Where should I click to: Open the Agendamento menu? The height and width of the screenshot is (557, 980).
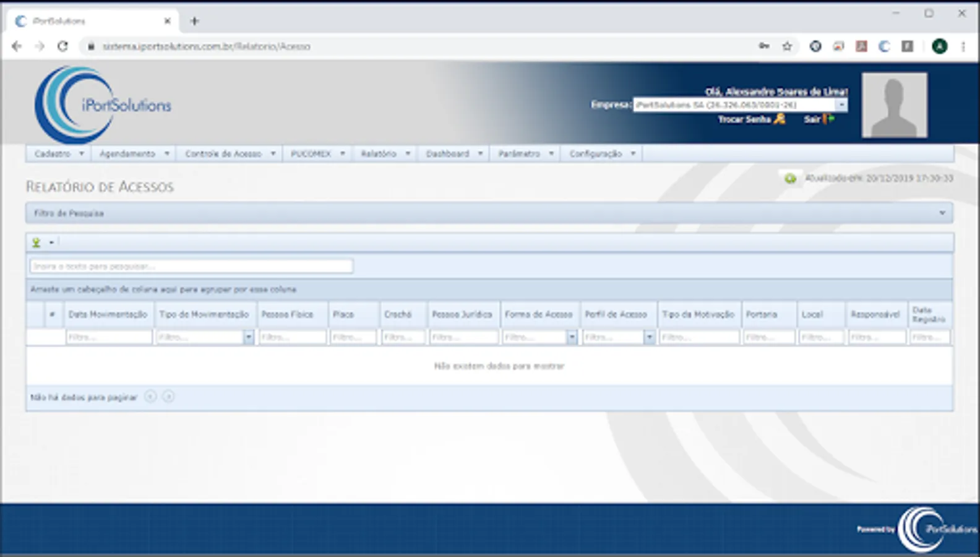coord(134,153)
